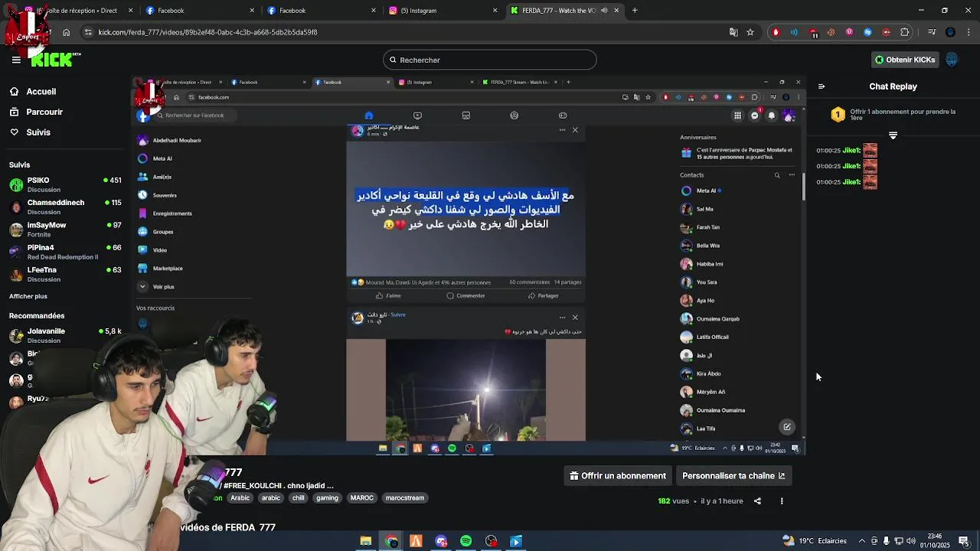Click the browser home button
980x551 pixels.
[x=67, y=32]
